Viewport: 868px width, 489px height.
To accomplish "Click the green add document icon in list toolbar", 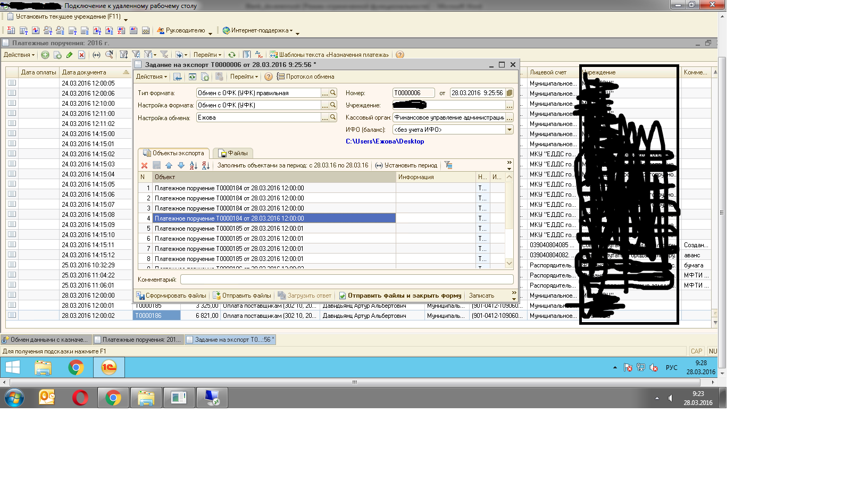I will 45,55.
